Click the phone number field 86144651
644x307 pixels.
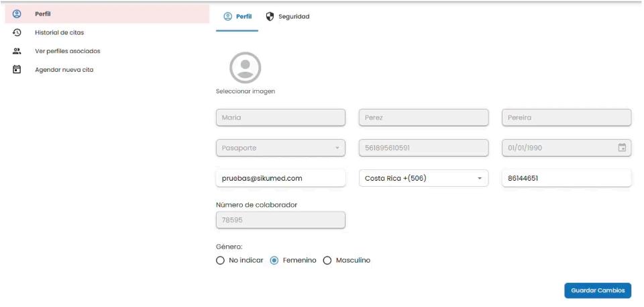pos(566,178)
